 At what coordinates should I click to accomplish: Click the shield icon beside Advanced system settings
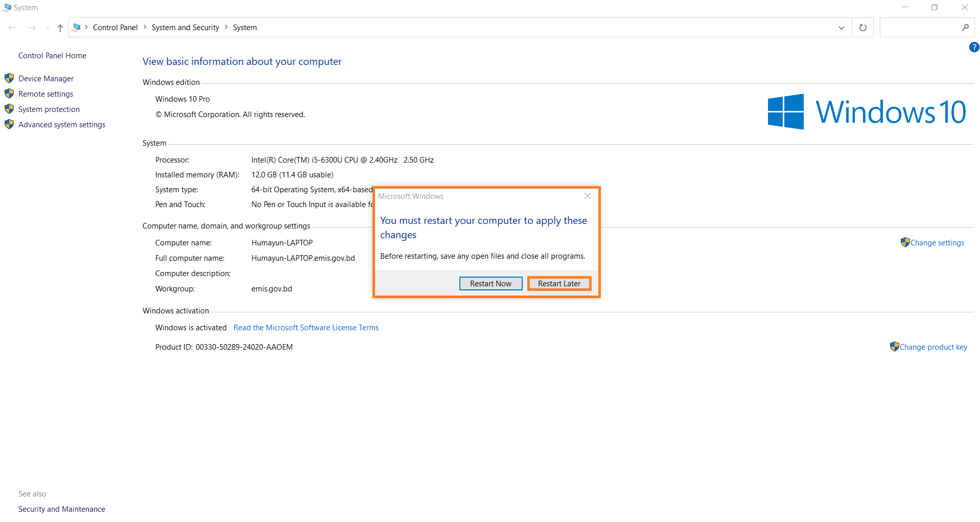tap(9, 124)
